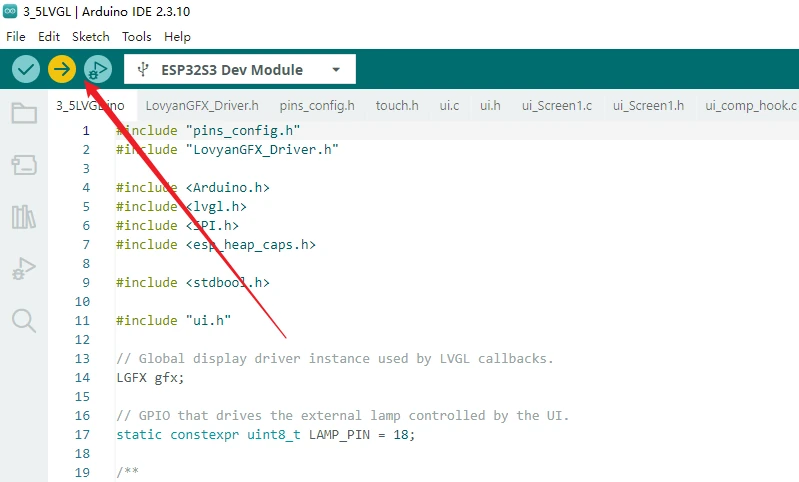This screenshot has height=482, width=799.
Task: Switch to the ui_Screen1.c tab
Action: (557, 105)
